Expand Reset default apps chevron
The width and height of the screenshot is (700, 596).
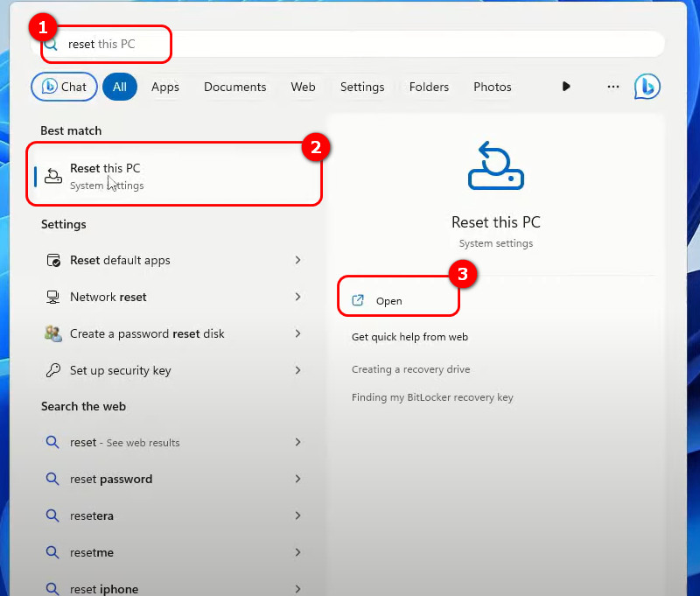click(297, 260)
